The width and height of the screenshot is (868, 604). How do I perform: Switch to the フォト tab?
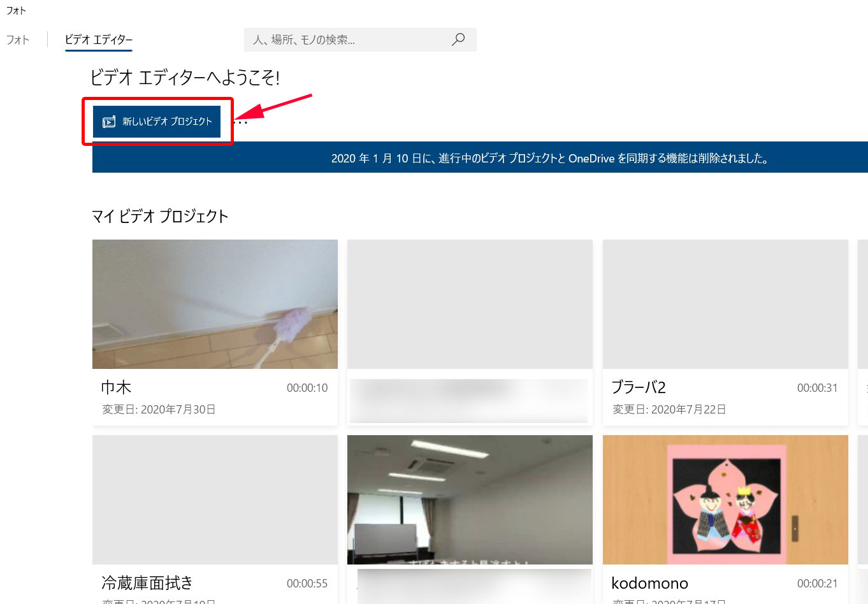[x=18, y=40]
